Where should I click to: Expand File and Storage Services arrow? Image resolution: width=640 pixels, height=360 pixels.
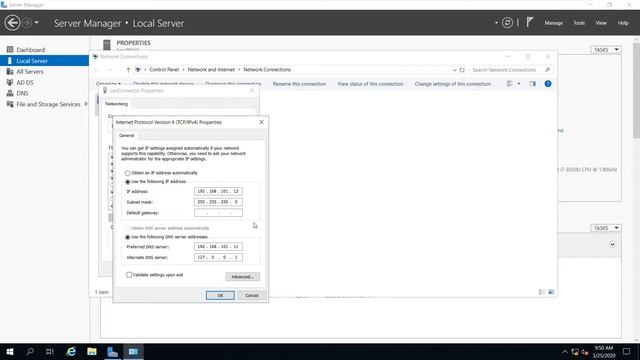[86, 104]
